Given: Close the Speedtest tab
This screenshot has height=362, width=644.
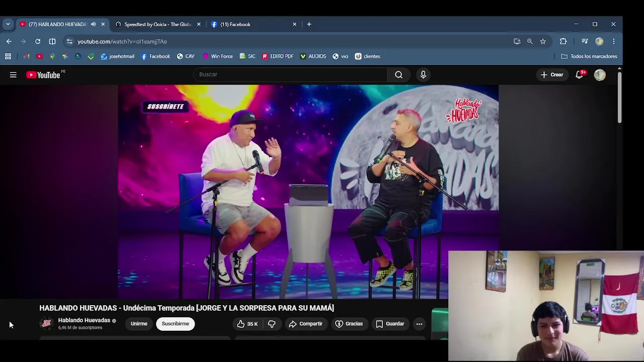Looking at the screenshot, I should (199, 24).
